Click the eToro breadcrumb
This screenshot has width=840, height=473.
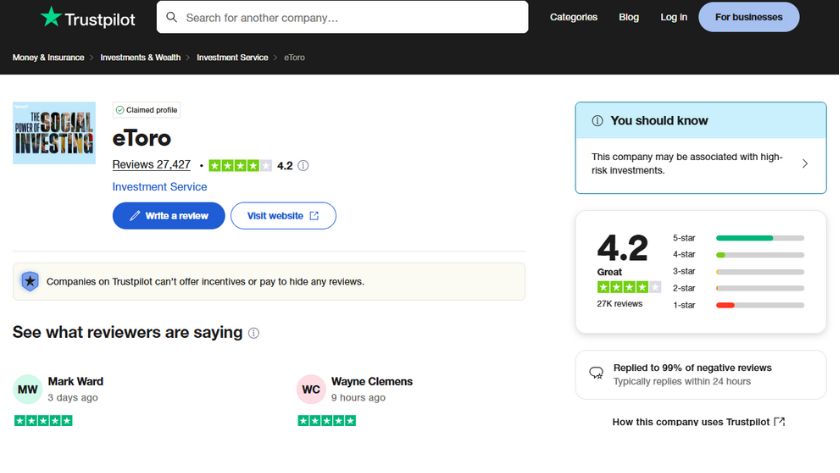294,57
